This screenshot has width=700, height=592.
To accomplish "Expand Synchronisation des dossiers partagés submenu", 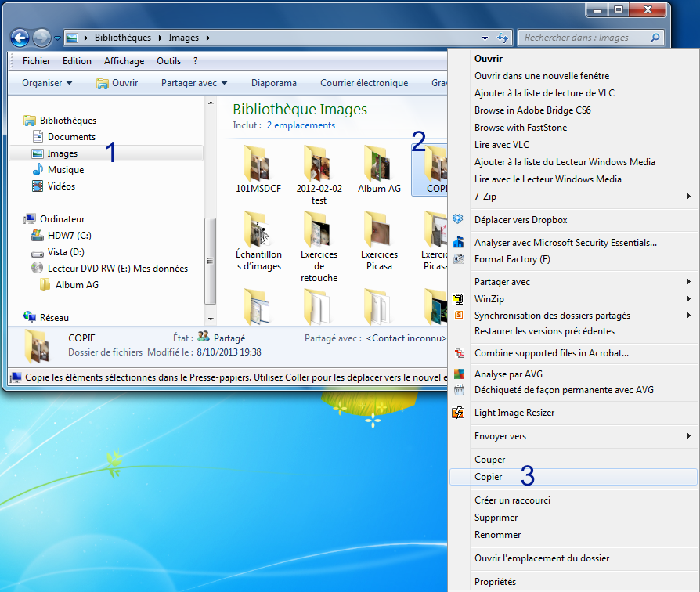I will (x=688, y=316).
